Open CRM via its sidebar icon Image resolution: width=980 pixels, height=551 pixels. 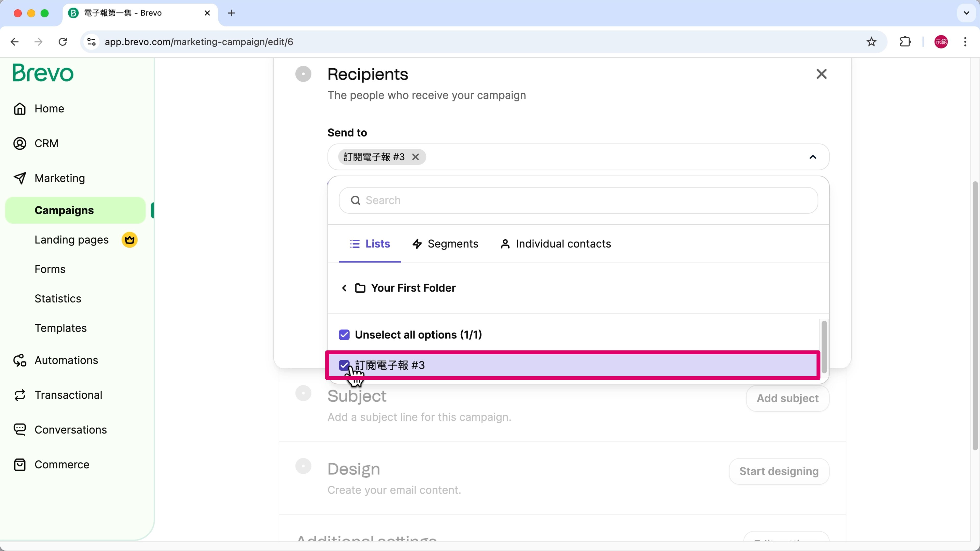coord(20,143)
